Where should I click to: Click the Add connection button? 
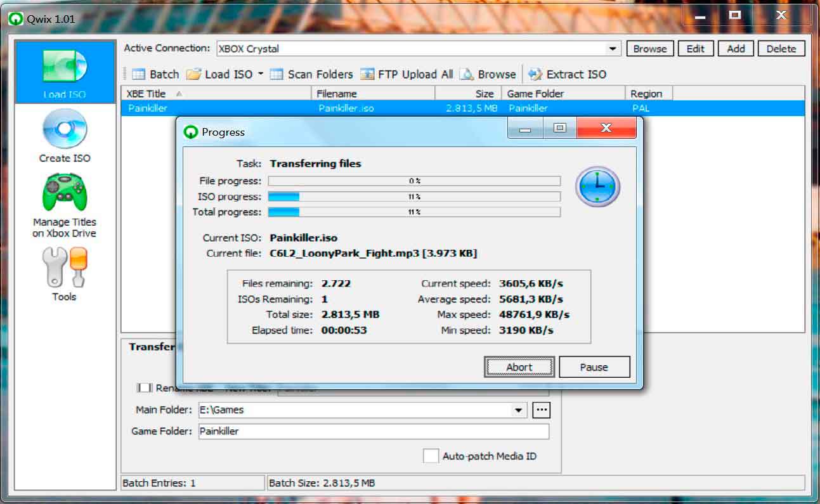tap(736, 49)
